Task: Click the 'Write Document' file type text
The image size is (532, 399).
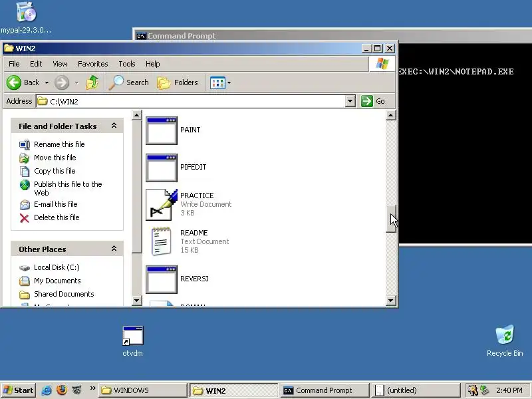Action: pos(206,204)
